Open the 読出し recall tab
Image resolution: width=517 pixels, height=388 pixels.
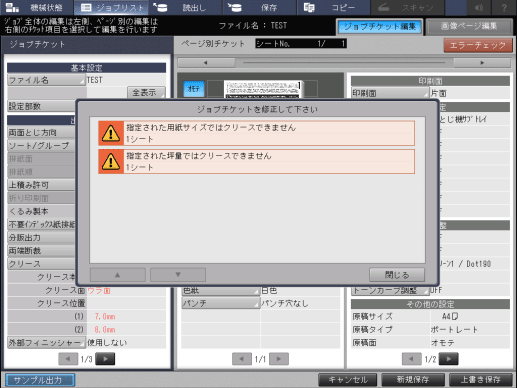[185, 7]
